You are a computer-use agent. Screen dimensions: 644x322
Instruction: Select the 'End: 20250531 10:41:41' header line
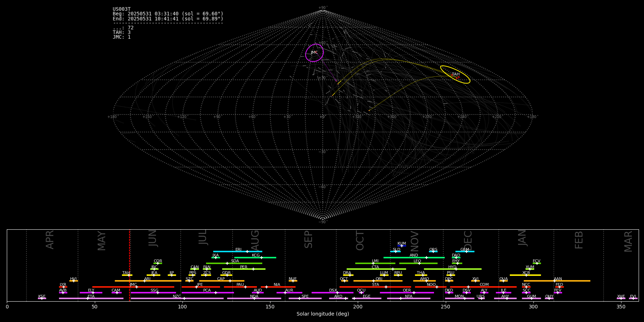coord(168,19)
